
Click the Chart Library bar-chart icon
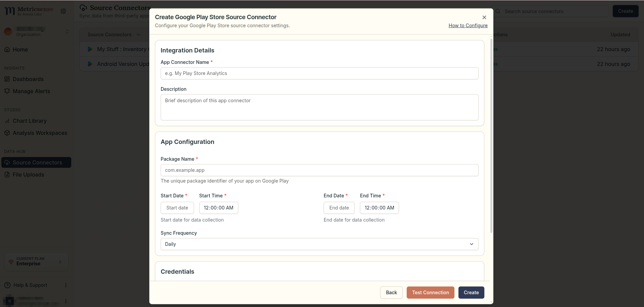coord(7,121)
